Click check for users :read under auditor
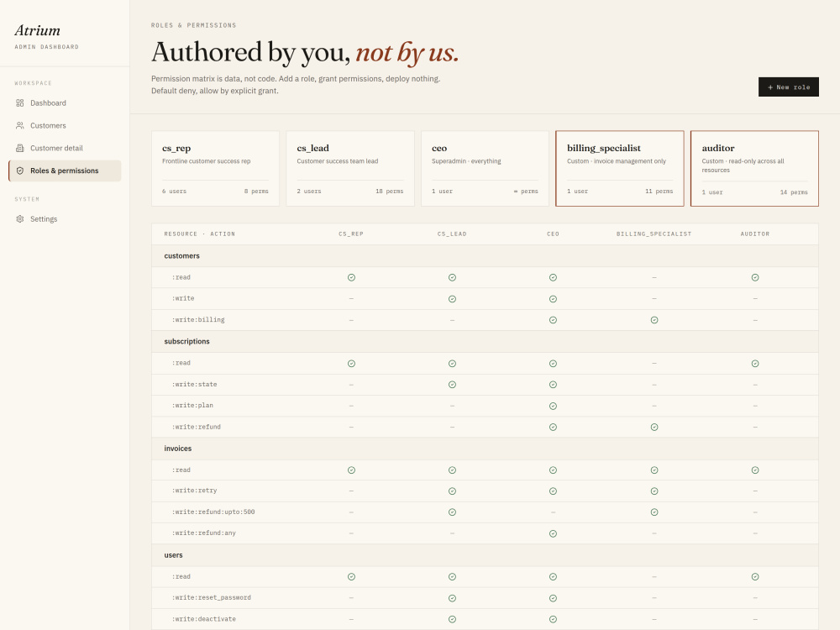840x630 pixels. 755,577
